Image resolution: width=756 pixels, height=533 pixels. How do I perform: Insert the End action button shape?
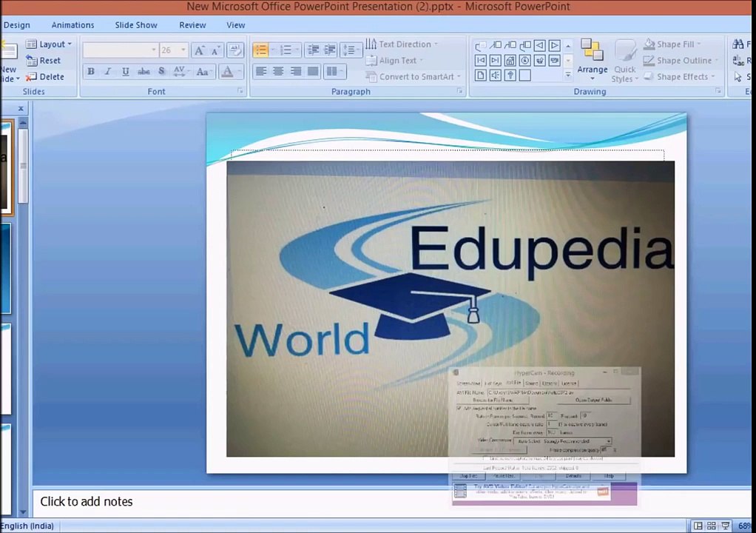point(495,60)
